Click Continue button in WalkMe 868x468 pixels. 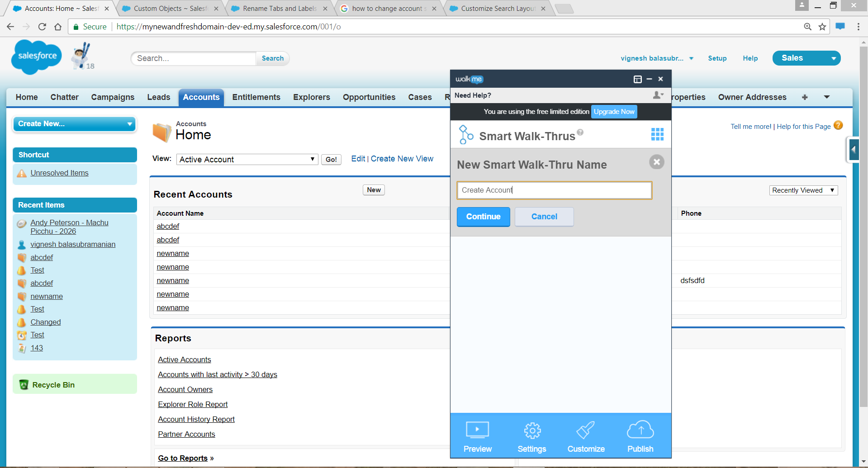point(484,217)
